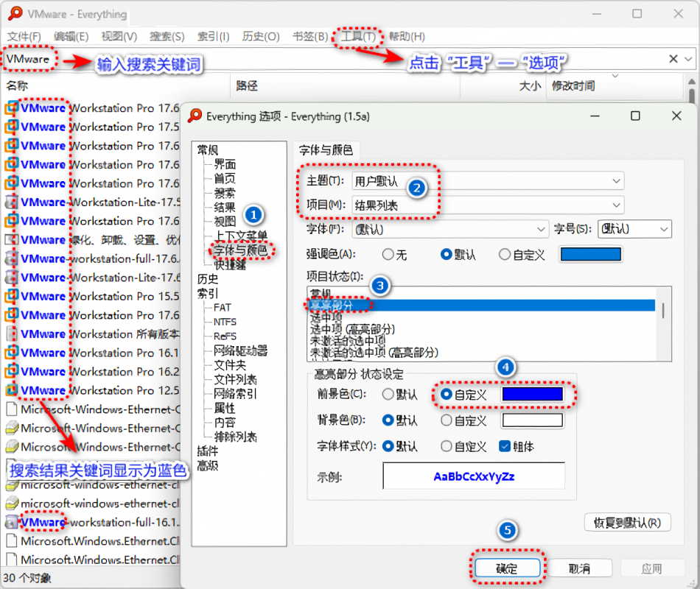Select 字体与颜色 in the options tree
The height and width of the screenshot is (589, 700).
pyautogui.click(x=241, y=250)
